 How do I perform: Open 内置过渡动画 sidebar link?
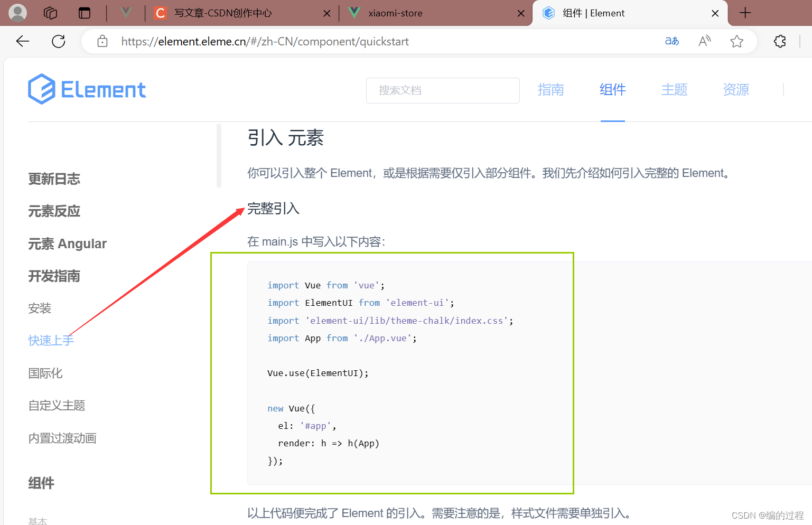[x=62, y=438]
